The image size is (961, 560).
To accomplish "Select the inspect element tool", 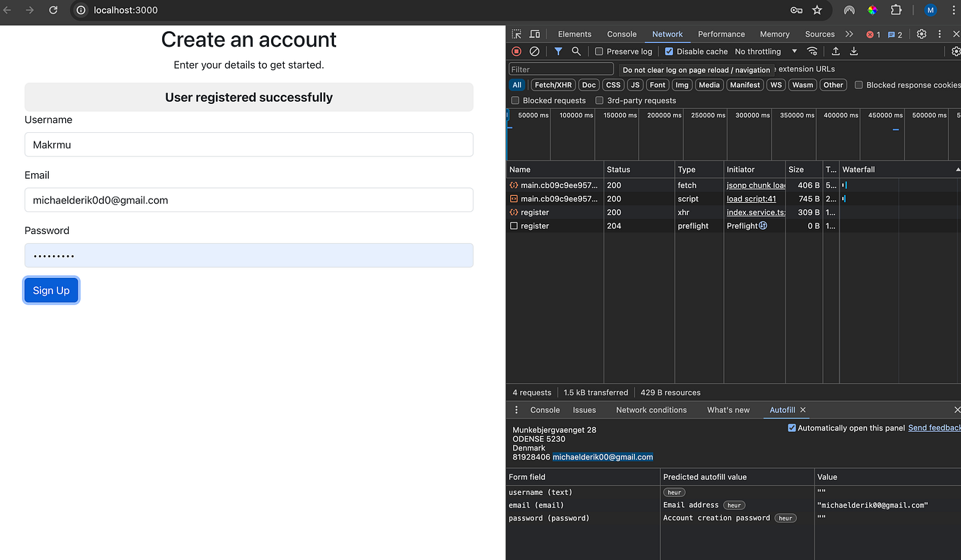I will [515, 33].
